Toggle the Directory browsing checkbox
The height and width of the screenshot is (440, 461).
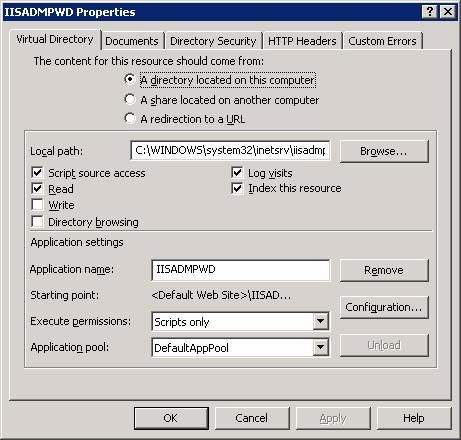pyautogui.click(x=37, y=222)
